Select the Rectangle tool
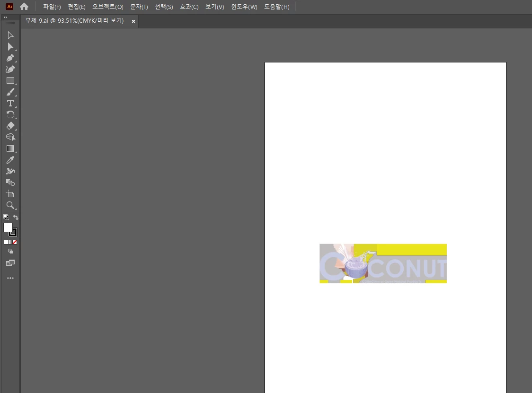 (x=10, y=81)
